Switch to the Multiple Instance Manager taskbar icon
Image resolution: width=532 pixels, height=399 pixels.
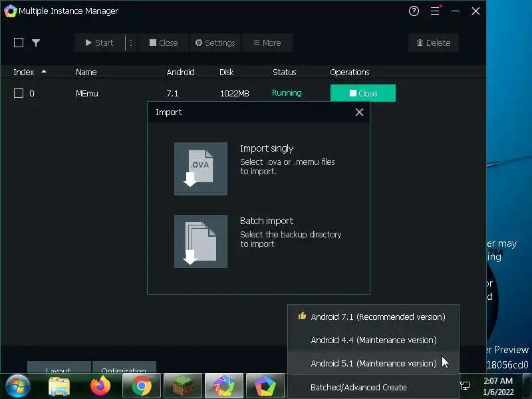(224, 386)
